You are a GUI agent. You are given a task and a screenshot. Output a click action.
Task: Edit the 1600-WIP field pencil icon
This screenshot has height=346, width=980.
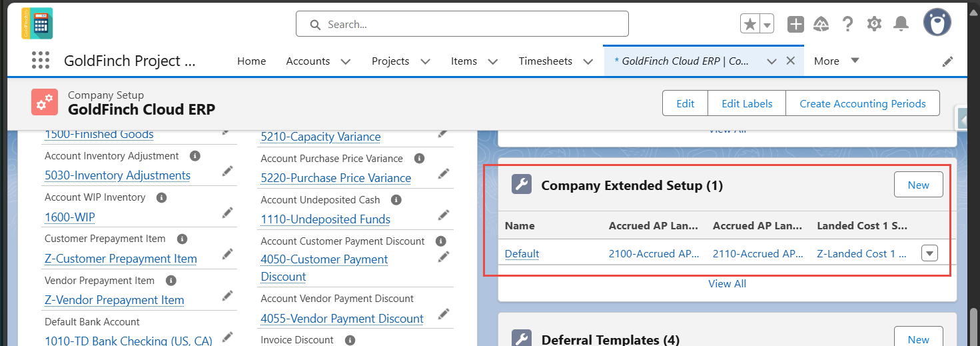tap(227, 213)
